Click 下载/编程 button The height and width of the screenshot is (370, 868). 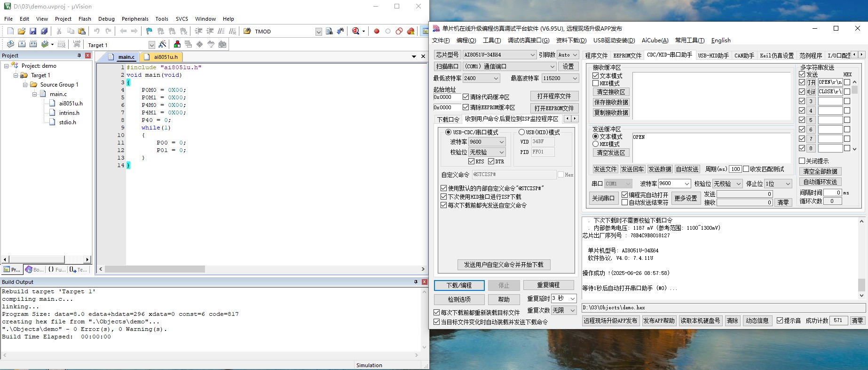(459, 285)
